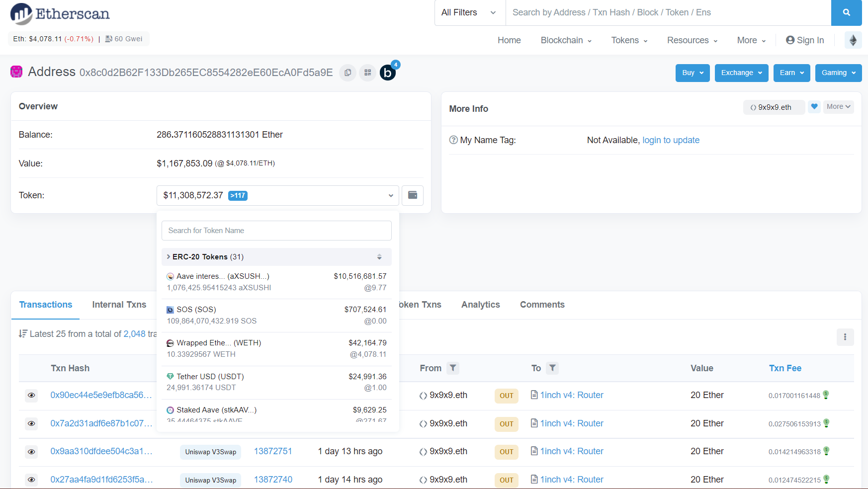Click the My Name Tag help icon
Image resolution: width=868 pixels, height=489 pixels.
(x=453, y=140)
